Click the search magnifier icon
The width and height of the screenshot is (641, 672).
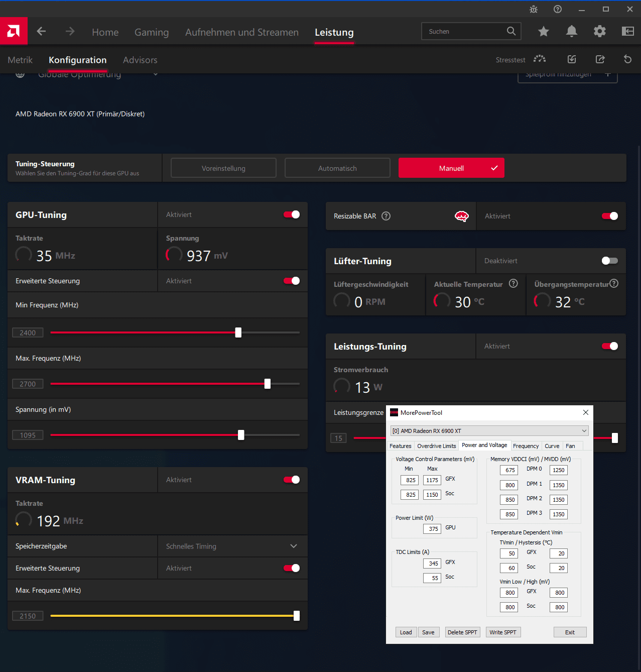(511, 31)
